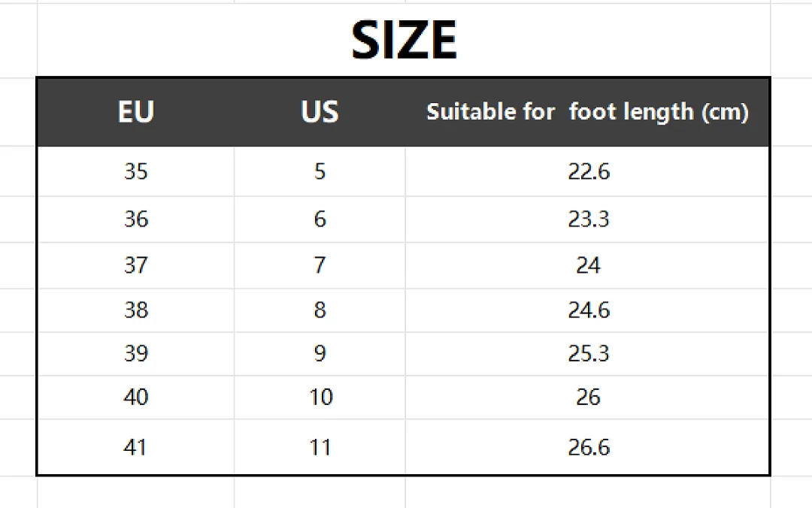Click the US size 10 cell
The width and height of the screenshot is (812, 508).
click(x=320, y=398)
